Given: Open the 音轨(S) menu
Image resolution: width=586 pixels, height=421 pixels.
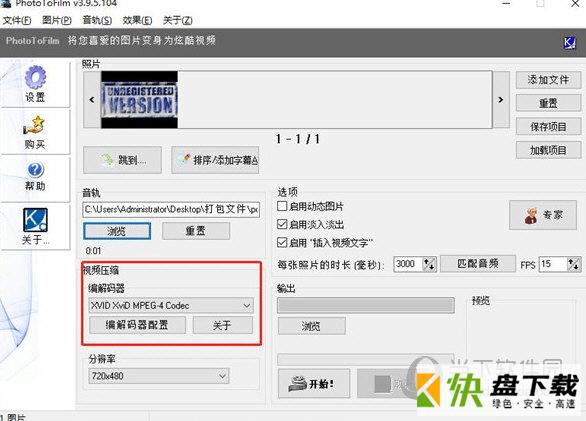Looking at the screenshot, I should point(97,20).
